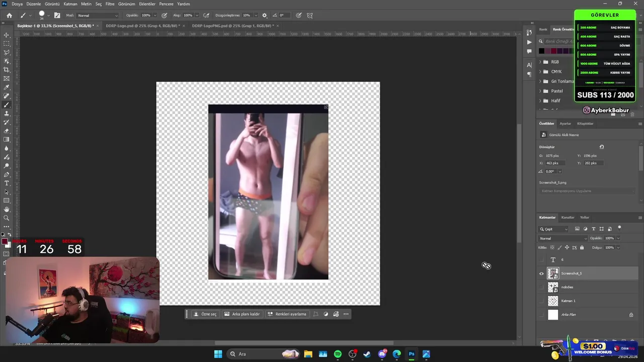
Task: Click the Özne seç button
Action: pos(206,314)
